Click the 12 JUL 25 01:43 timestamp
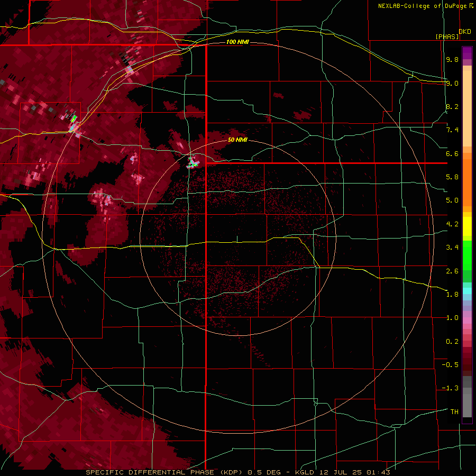The height and width of the screenshot is (476, 476). tap(354, 472)
